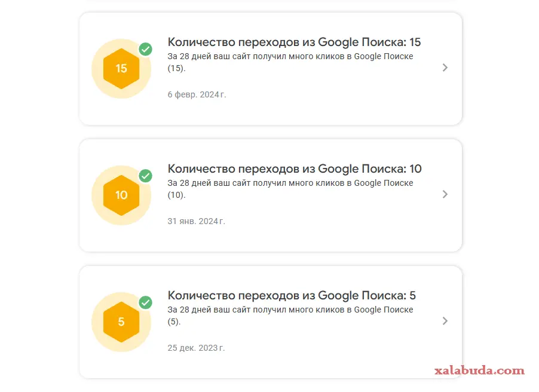The image size is (539, 392).
Task: Expand details for the 15-clicks achievement
Action: 445,68
